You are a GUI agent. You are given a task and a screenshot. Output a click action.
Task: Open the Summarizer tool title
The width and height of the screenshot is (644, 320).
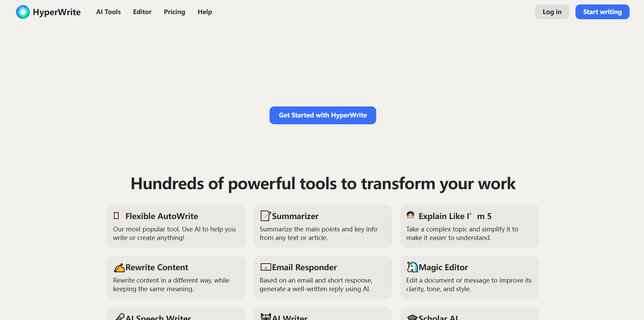pyautogui.click(x=295, y=216)
